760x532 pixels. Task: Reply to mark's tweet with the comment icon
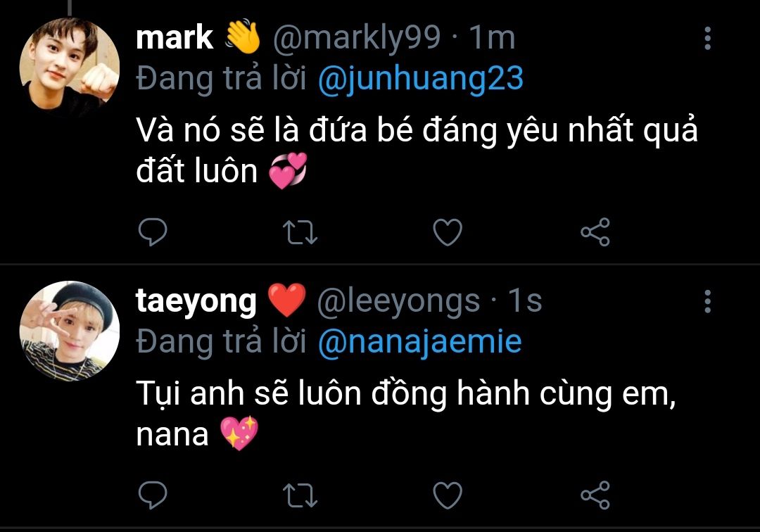153,232
